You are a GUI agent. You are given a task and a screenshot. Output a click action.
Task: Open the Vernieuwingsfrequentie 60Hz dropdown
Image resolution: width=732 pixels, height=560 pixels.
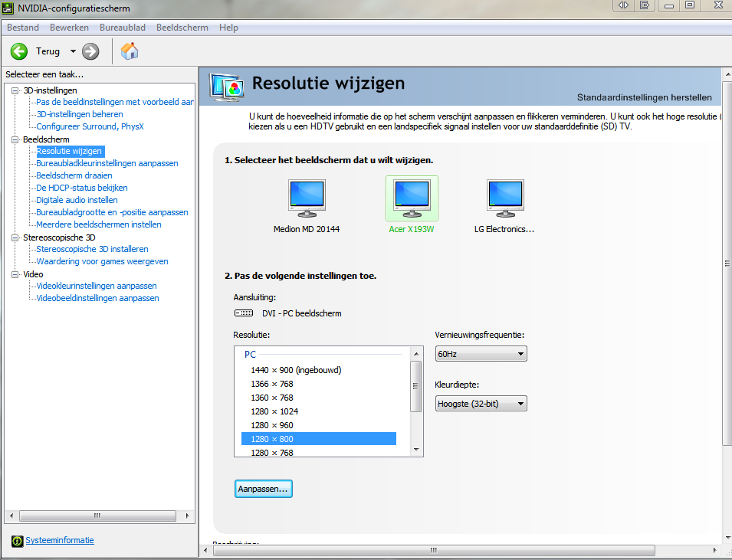tap(481, 354)
